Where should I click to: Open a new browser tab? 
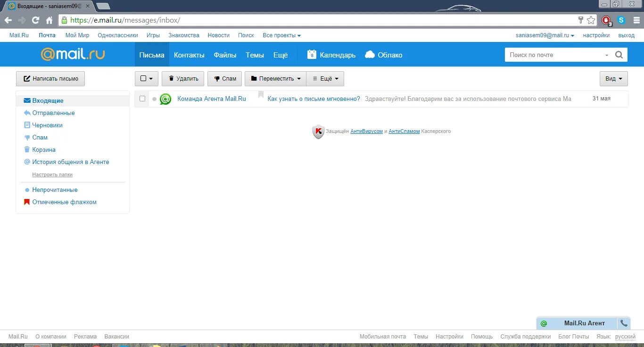pyautogui.click(x=103, y=6)
